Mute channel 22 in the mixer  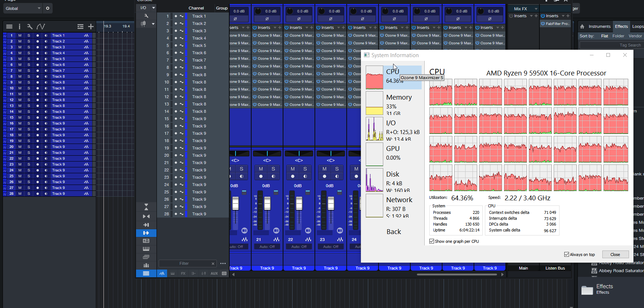(293, 169)
